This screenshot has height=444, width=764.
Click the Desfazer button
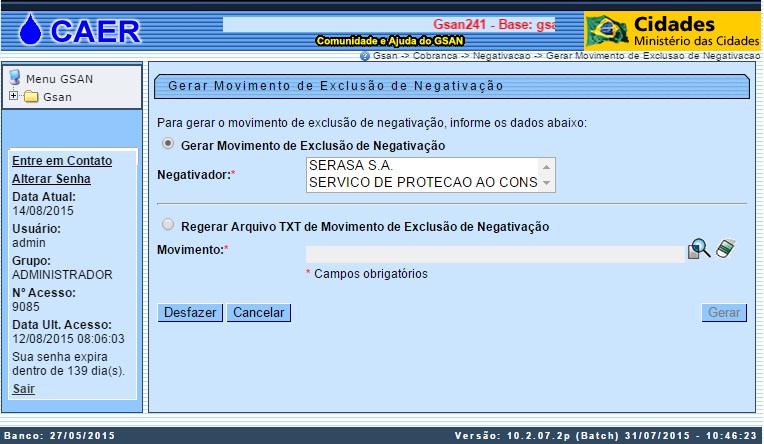click(x=190, y=312)
